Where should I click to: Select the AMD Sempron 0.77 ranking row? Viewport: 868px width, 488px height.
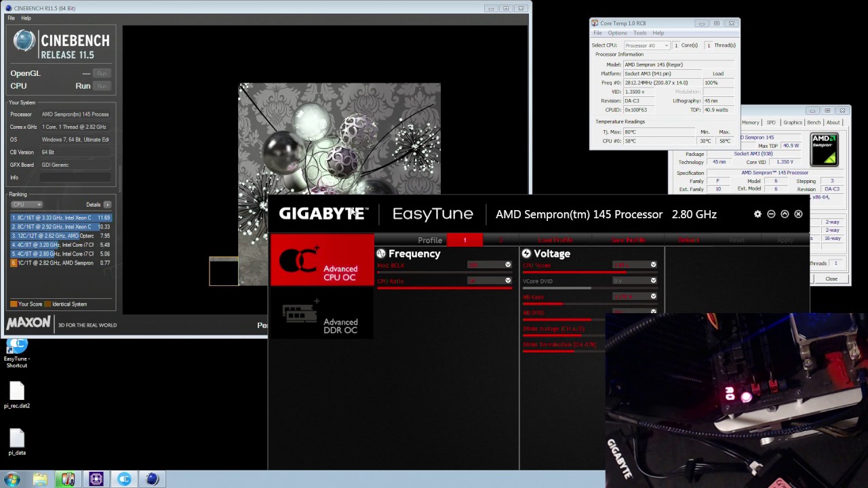[61, 263]
